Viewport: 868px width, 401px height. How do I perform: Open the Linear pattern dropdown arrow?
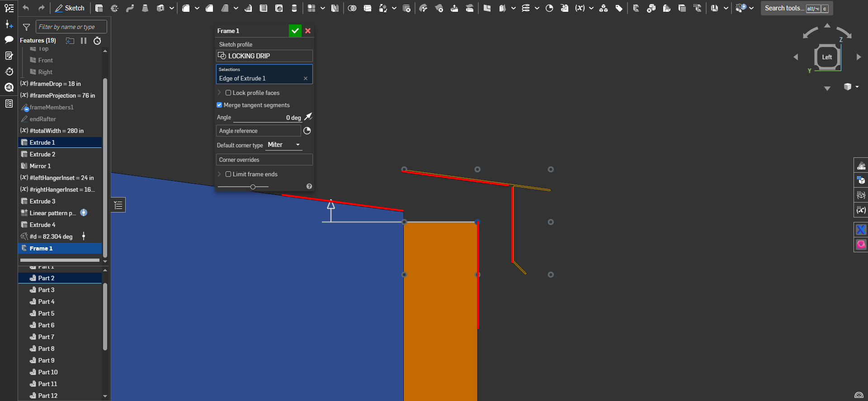tap(323, 8)
